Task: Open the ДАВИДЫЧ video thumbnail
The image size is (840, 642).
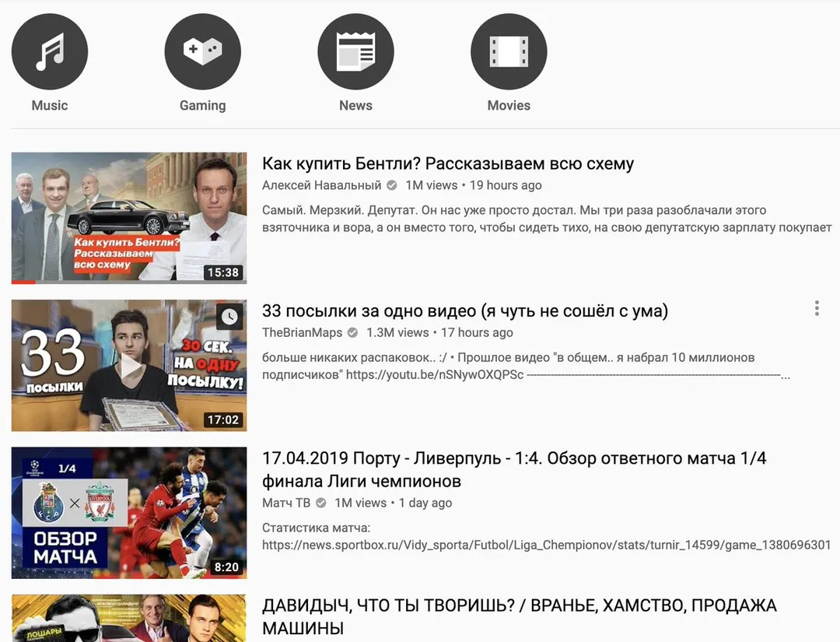Action: (x=129, y=618)
